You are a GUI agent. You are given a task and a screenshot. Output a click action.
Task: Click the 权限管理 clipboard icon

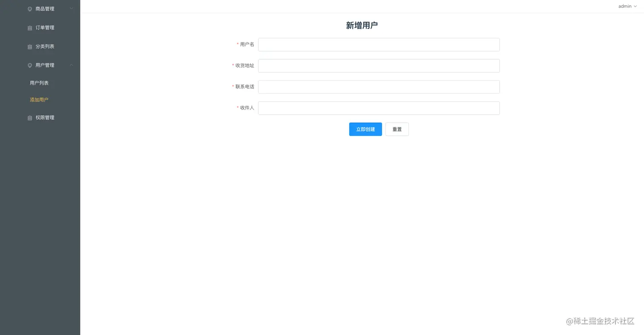(30, 118)
